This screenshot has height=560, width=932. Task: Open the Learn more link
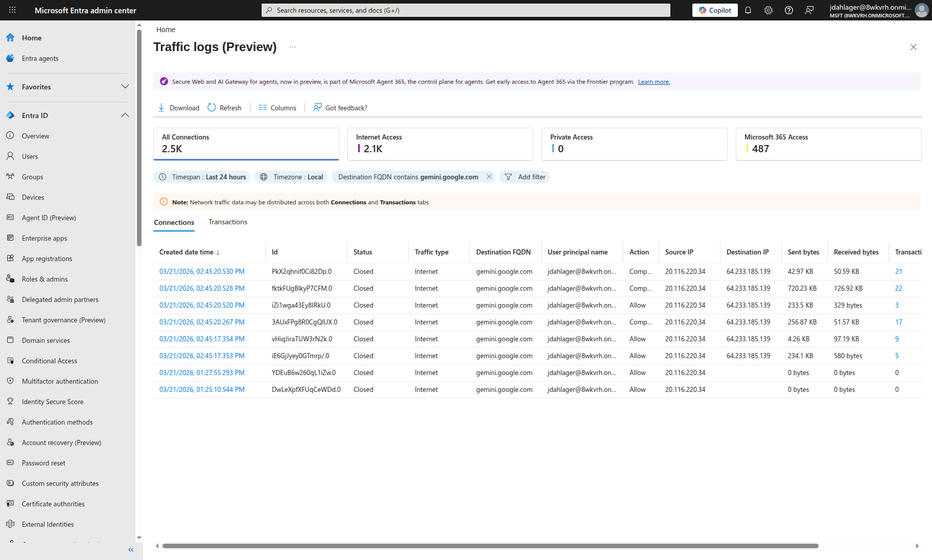[654, 81]
